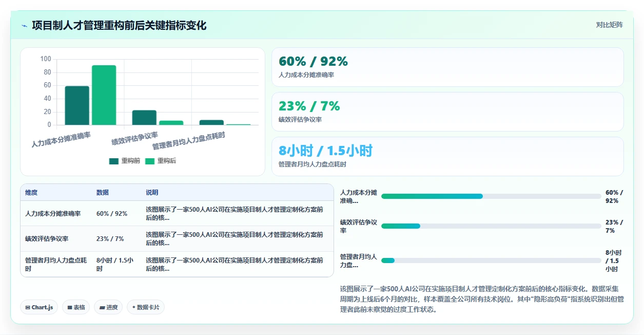Toggle the 重构前 legend swatch

(114, 161)
